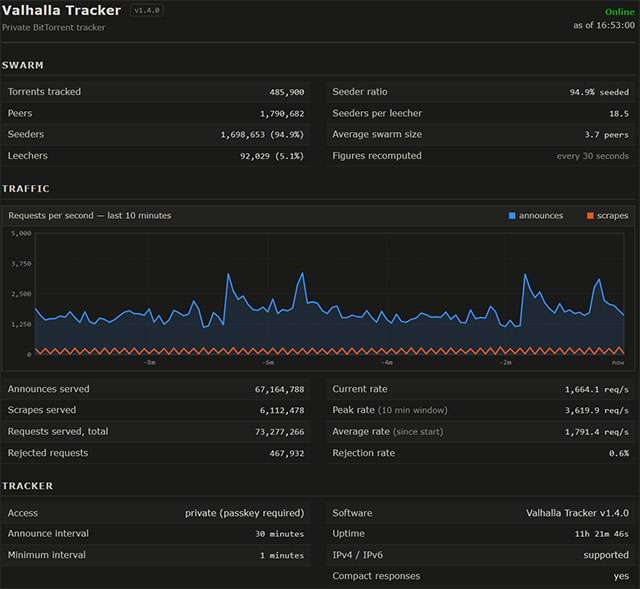This screenshot has width=640, height=589.
Task: Click the 'Private BitTorrent tracker' subtitle
Action: click(53, 27)
